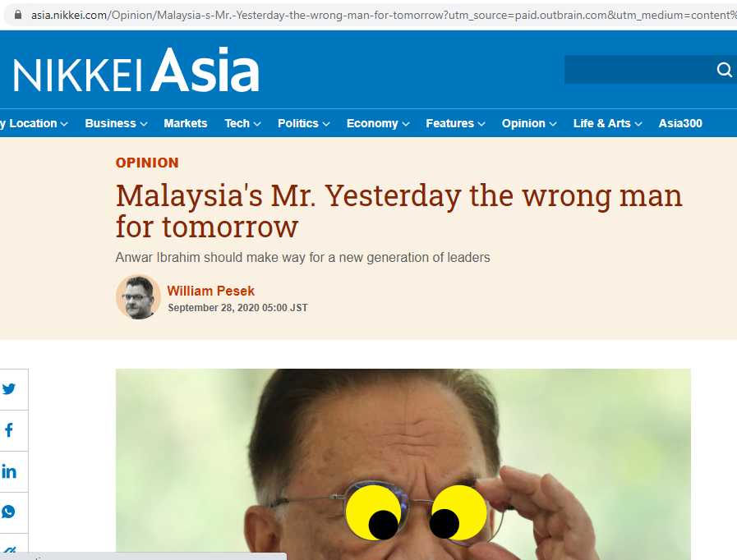
Task: Share article on Twitter
Action: [x=8, y=389]
